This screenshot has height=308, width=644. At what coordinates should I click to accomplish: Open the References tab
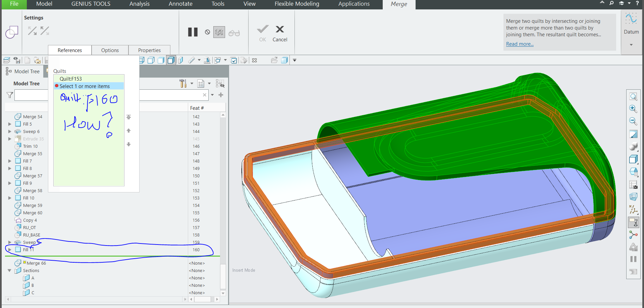70,50
